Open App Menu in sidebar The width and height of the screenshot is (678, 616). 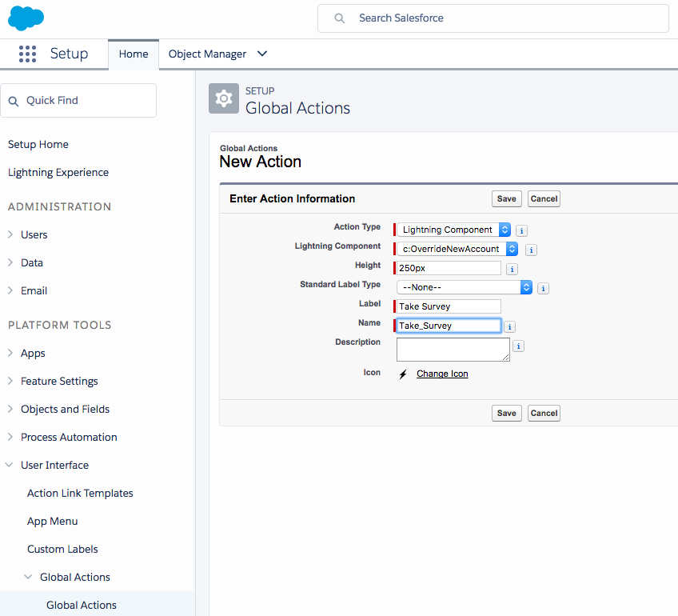pyautogui.click(x=52, y=522)
